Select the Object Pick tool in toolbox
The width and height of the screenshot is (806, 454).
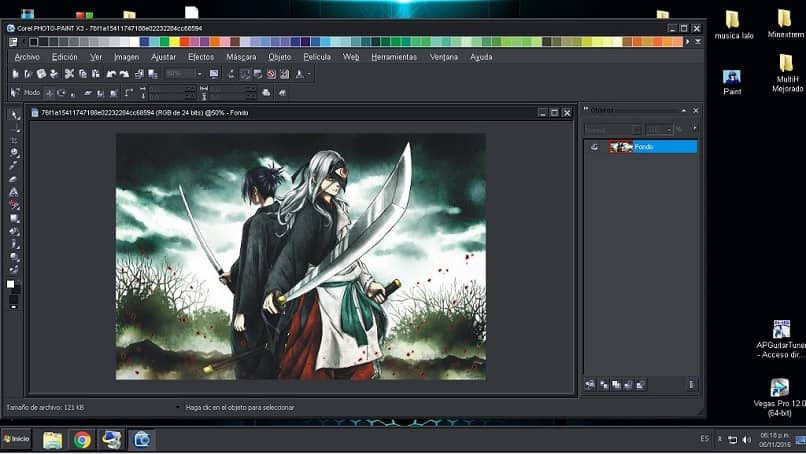pos(14,116)
